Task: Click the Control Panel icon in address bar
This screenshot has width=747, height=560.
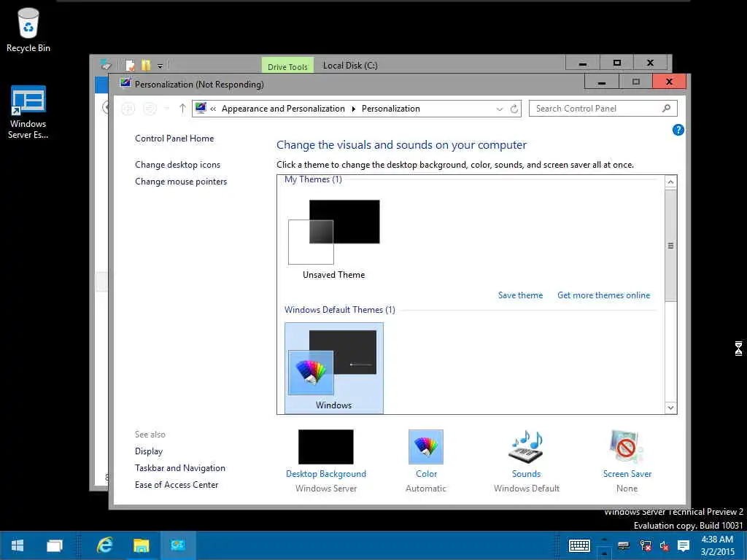Action: coord(201,108)
